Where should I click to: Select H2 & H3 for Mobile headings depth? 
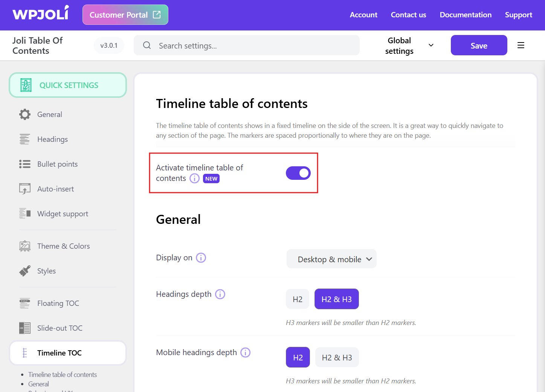[337, 357]
